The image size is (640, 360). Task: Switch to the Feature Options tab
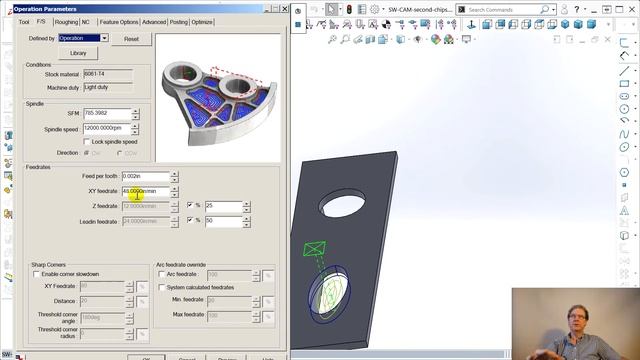tap(119, 22)
